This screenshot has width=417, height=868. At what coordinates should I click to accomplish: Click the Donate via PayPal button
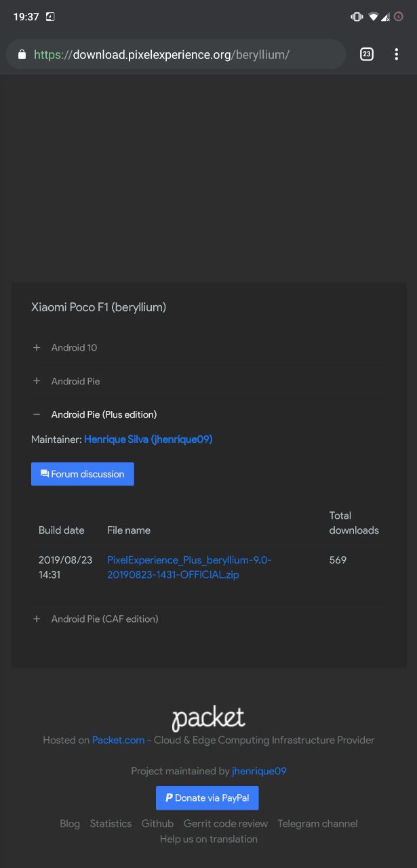(x=207, y=798)
